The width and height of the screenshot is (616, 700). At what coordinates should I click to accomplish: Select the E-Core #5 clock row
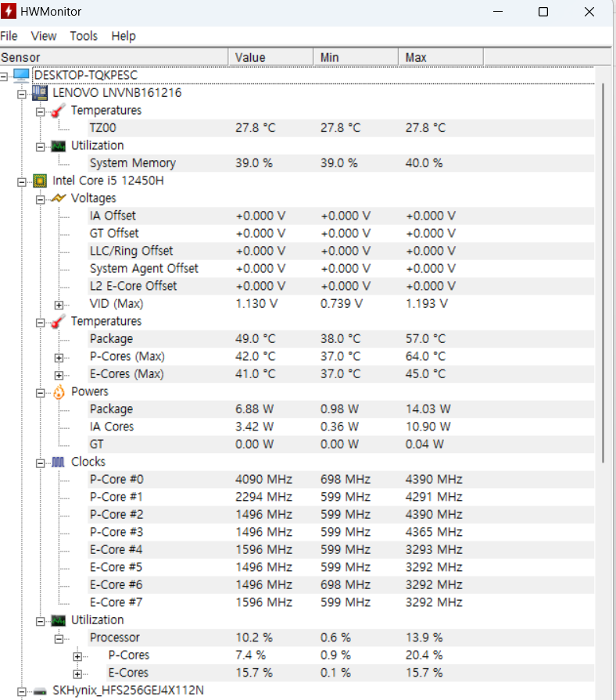click(342, 567)
